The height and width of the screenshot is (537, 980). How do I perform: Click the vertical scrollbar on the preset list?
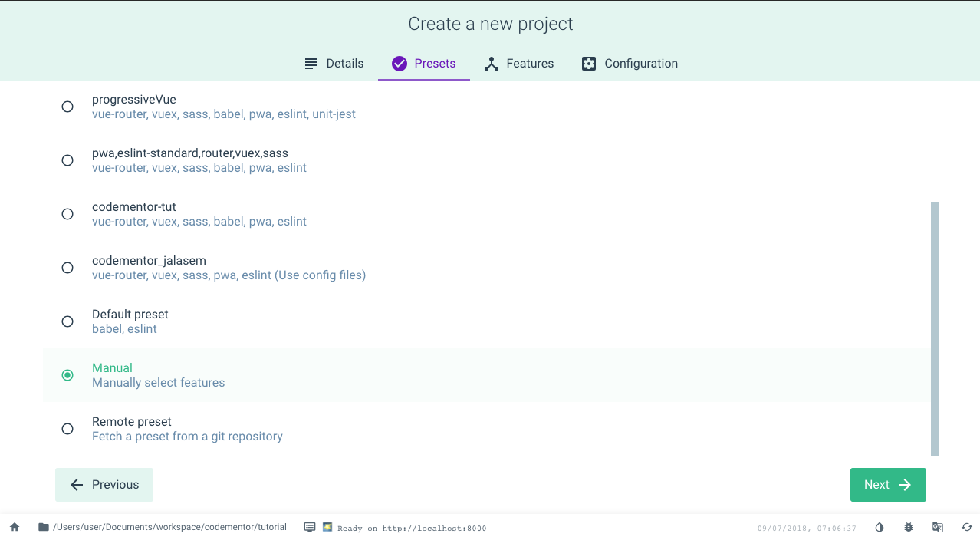[x=934, y=326]
